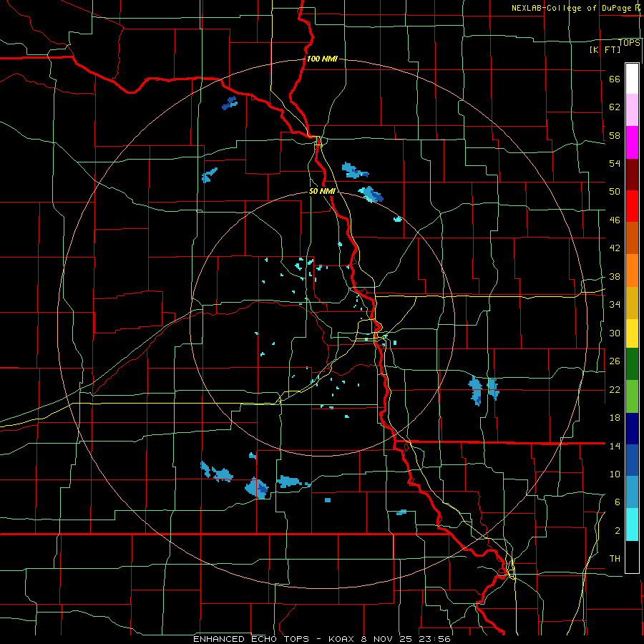Screen dimensions: 644x644
Task: Click the bright red 50 kft swatch
Action: (632, 206)
